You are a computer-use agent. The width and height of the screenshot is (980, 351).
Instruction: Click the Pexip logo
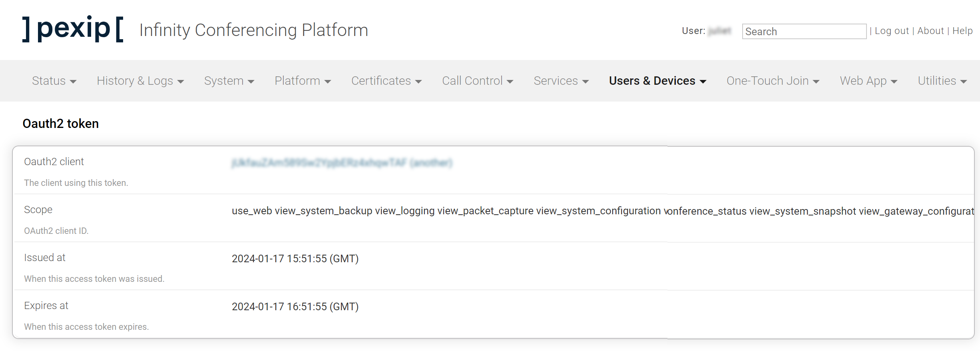coord(73,29)
